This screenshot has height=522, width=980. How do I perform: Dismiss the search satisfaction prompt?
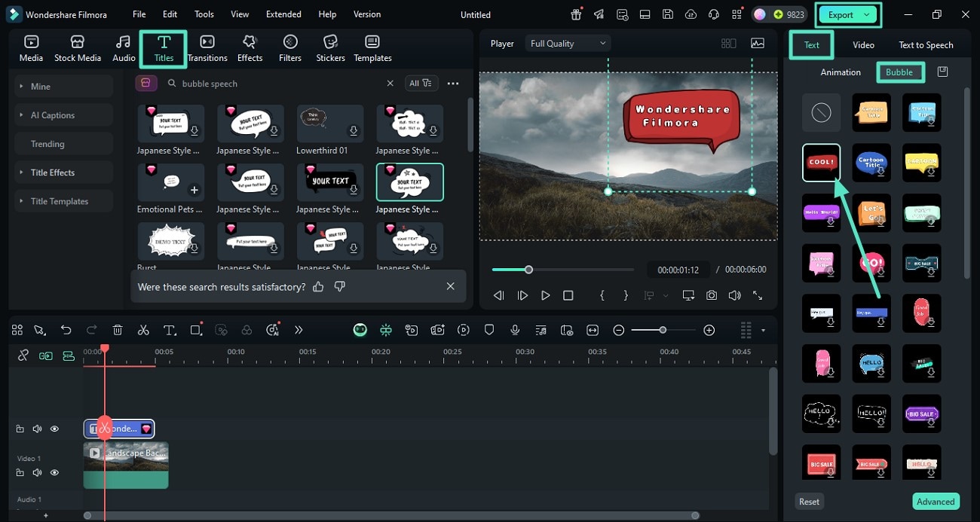tap(450, 287)
